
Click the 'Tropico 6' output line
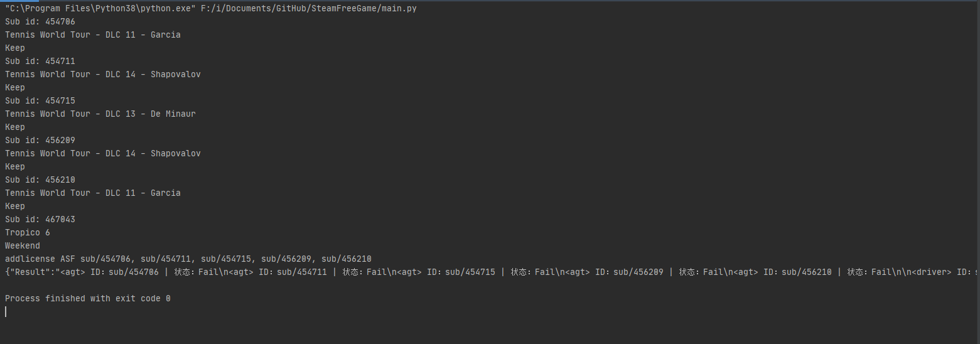click(28, 232)
